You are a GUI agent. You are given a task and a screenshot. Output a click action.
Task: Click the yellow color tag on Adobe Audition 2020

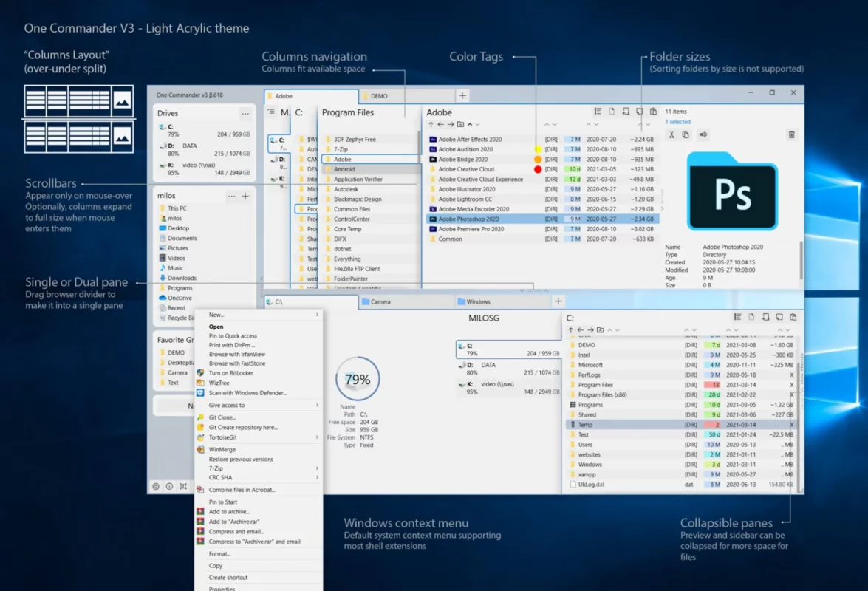[538, 149]
